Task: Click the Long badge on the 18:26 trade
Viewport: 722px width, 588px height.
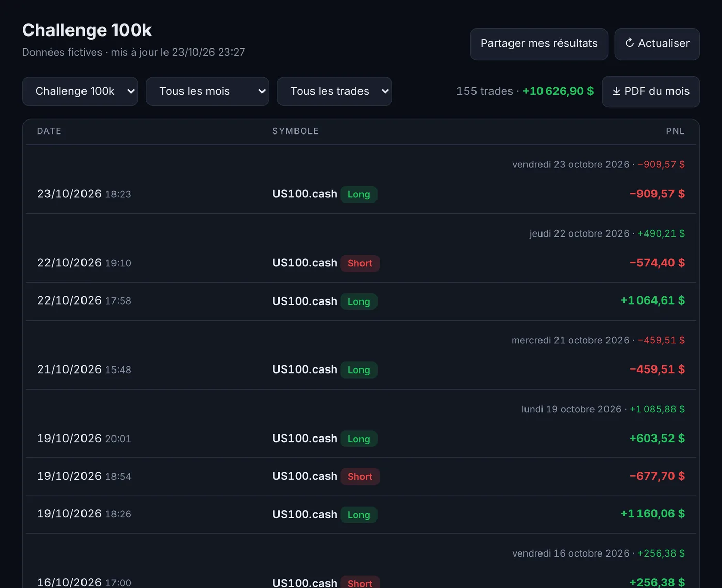Action: click(x=359, y=515)
